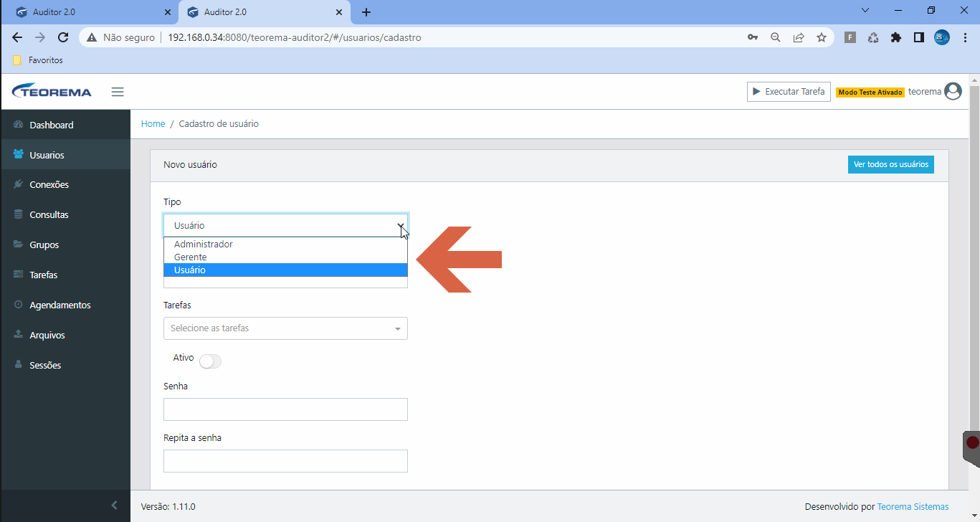Toggle the Ativo switch

tap(210, 361)
